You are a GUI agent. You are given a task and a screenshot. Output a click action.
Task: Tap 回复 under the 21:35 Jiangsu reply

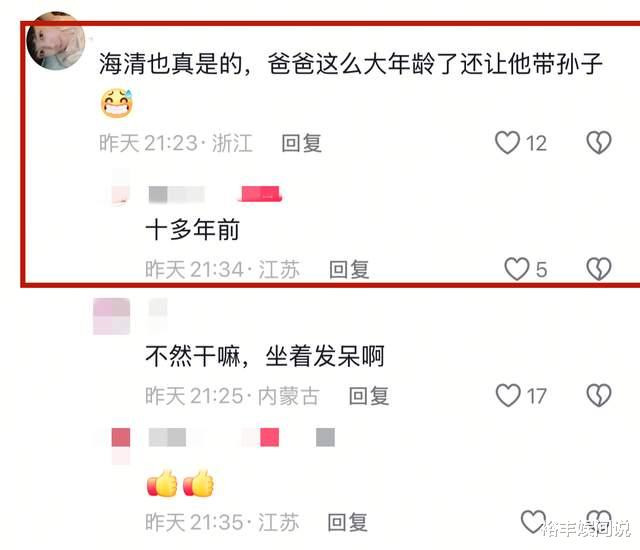(x=348, y=523)
